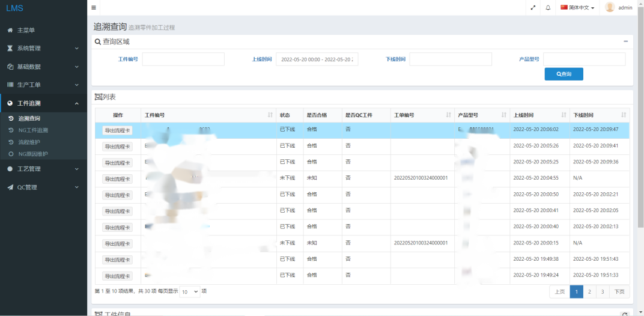Open the 简体中文 language dropdown

577,8
